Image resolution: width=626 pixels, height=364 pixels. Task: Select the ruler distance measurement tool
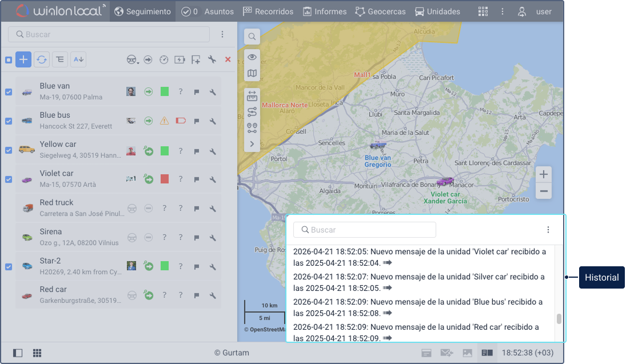(x=252, y=97)
